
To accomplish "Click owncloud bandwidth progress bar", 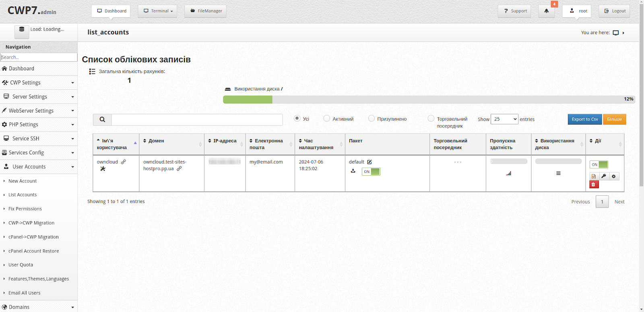I will [x=509, y=161].
